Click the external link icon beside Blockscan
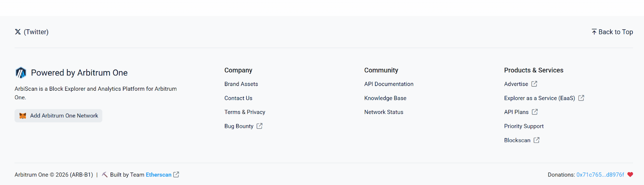 (x=537, y=140)
